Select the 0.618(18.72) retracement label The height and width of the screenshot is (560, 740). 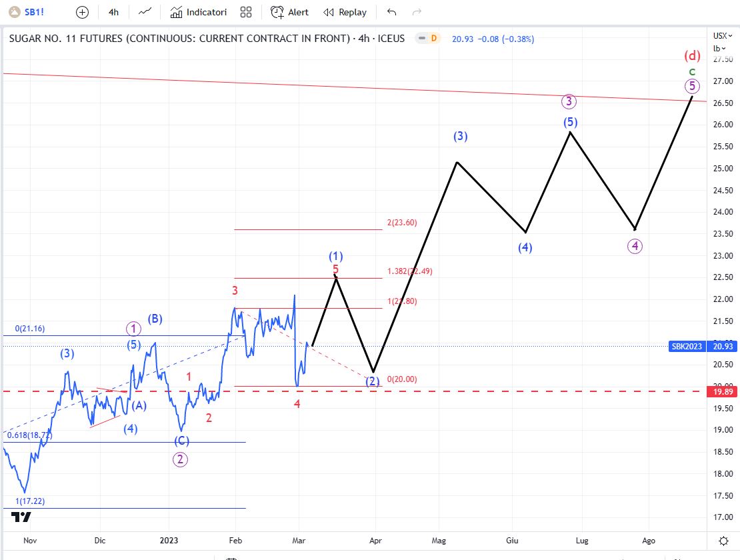tap(29, 435)
